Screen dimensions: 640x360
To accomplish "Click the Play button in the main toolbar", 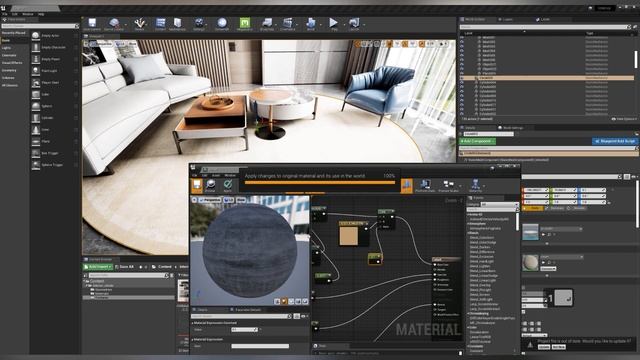I will (334, 24).
